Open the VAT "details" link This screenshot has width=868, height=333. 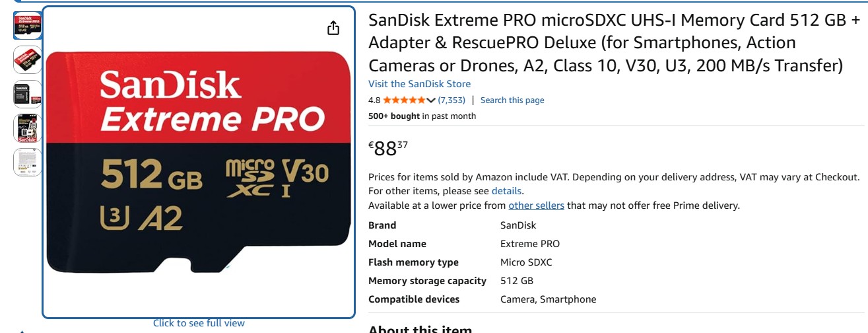(506, 191)
